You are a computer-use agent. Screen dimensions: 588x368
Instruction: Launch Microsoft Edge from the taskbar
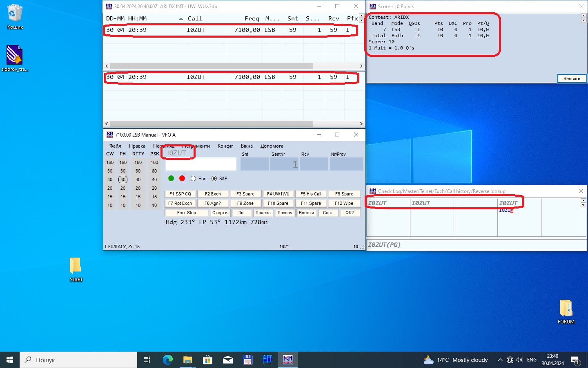point(168,360)
